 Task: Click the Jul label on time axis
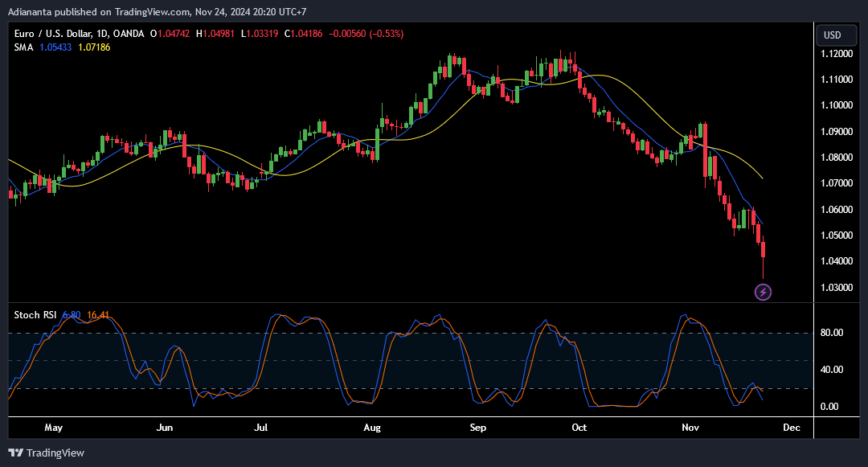click(260, 428)
